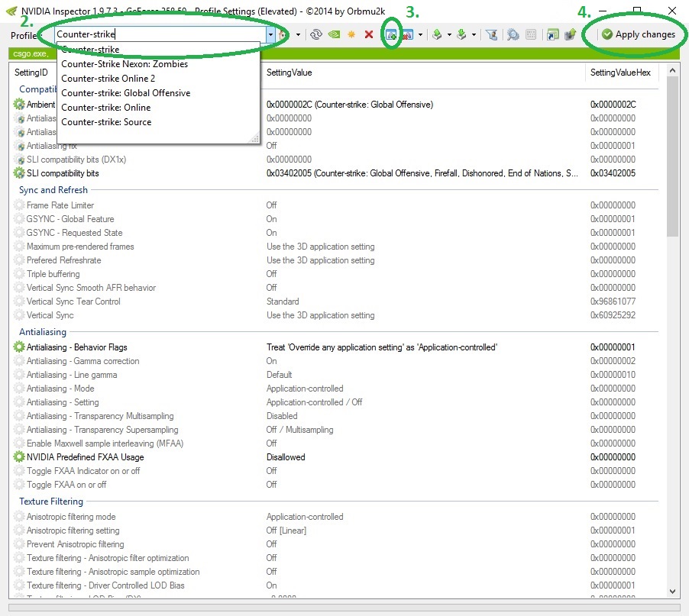Add application to current profile icon
The width and height of the screenshot is (689, 616).
(x=391, y=34)
